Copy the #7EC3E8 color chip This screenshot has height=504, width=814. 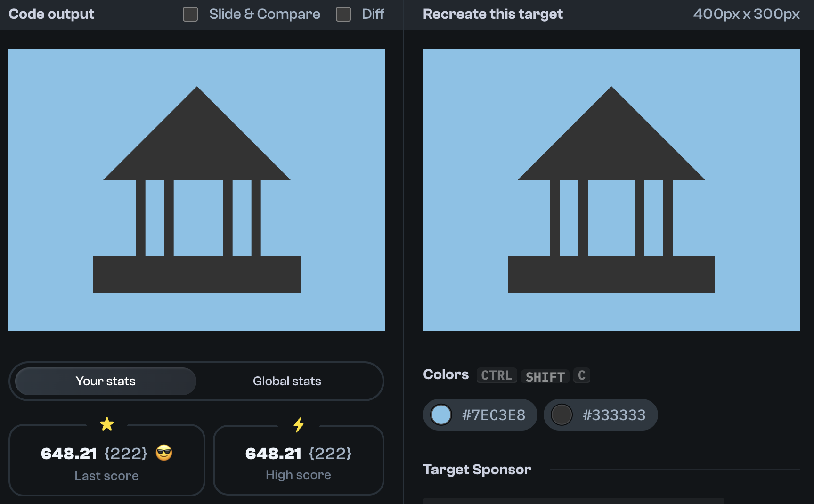click(480, 415)
